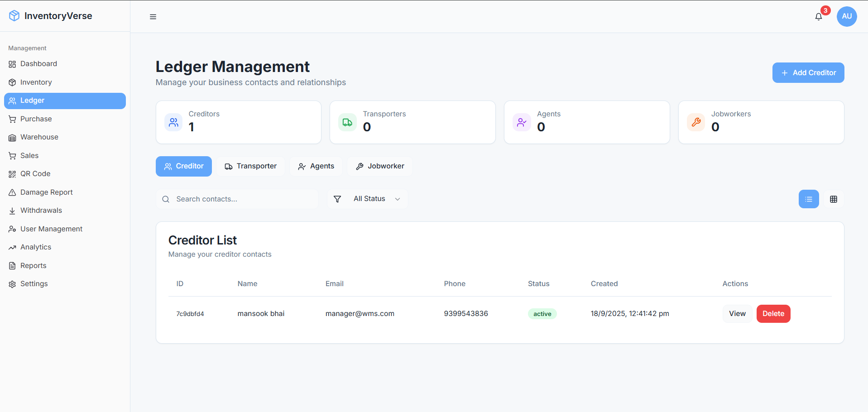Select the list view icon
The image size is (868, 412).
pos(809,199)
